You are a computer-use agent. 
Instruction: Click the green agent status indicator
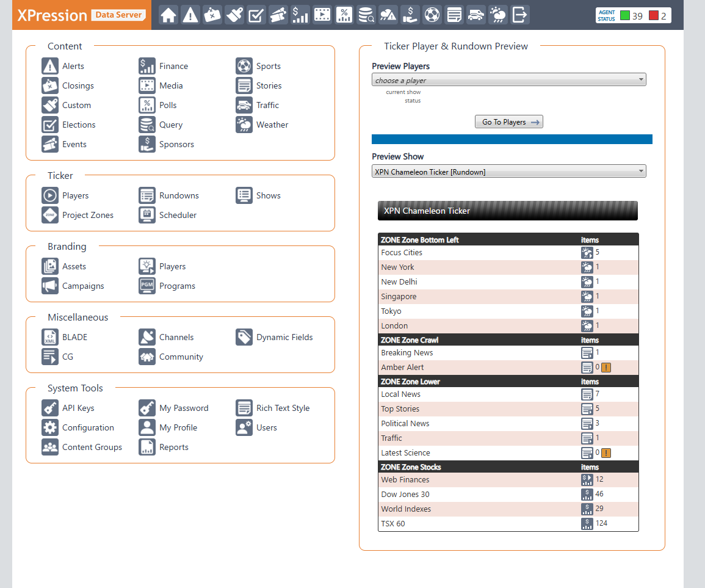point(625,16)
